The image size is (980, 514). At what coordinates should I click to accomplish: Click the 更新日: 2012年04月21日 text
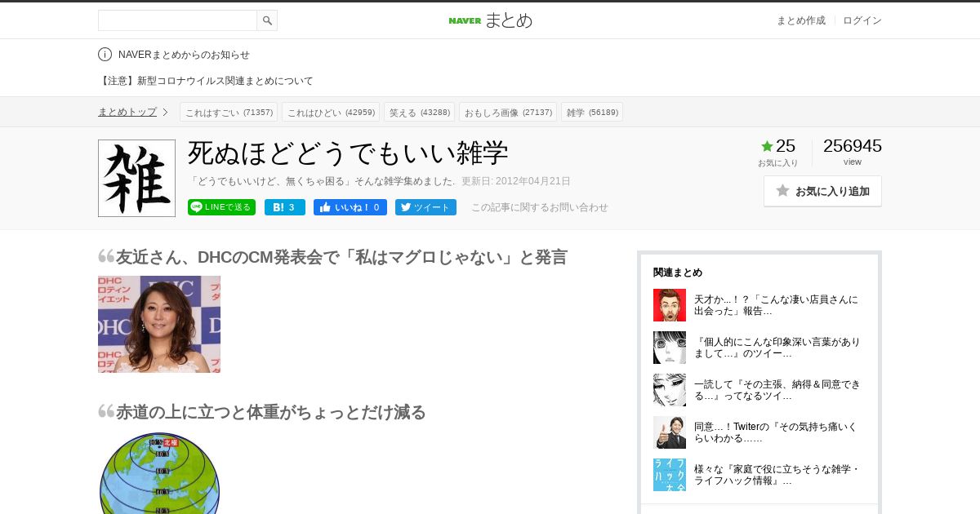(516, 181)
